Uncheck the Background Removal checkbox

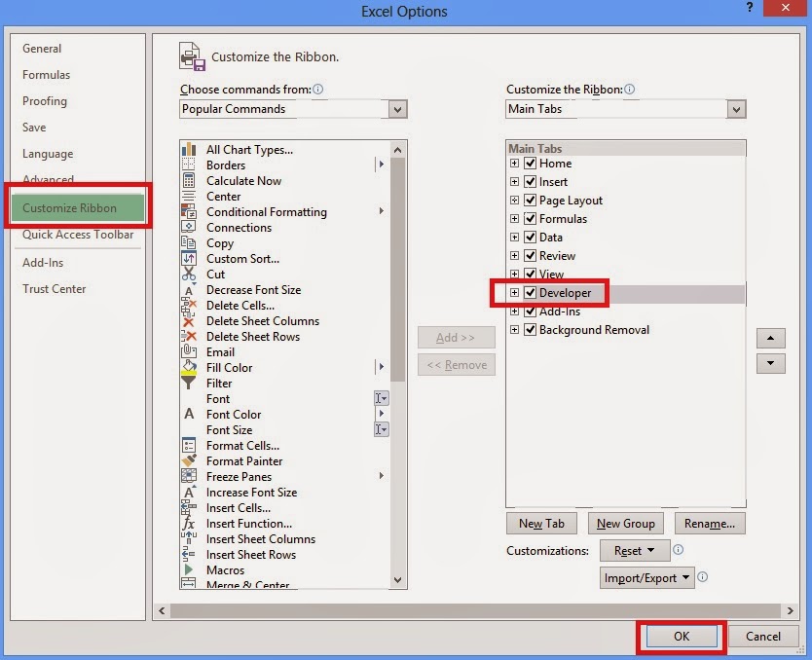tap(530, 330)
